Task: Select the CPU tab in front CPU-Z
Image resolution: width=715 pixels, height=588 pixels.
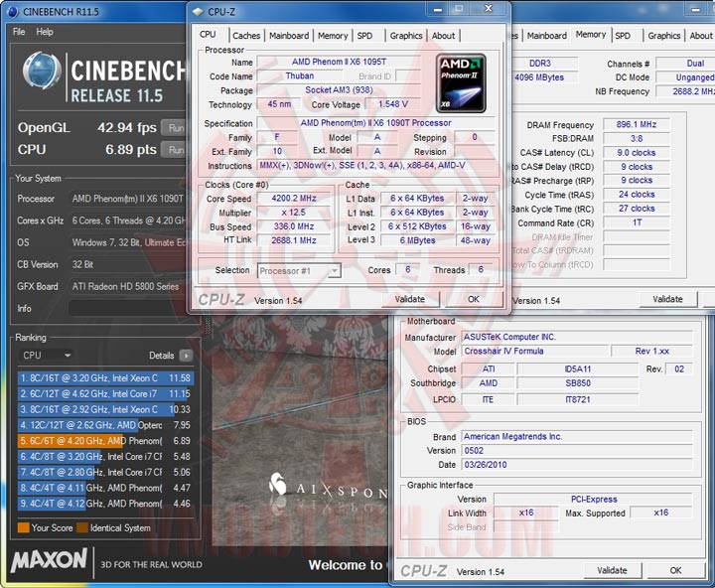Action: click(x=208, y=34)
